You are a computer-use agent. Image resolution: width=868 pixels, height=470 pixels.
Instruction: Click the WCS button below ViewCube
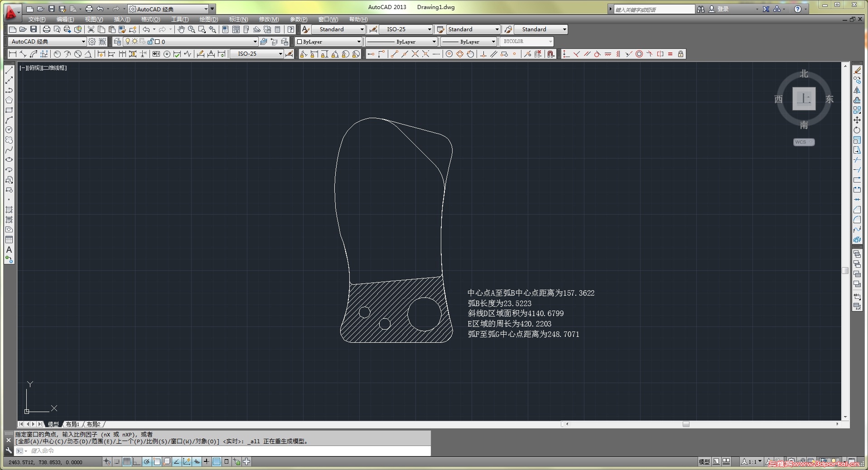(804, 142)
